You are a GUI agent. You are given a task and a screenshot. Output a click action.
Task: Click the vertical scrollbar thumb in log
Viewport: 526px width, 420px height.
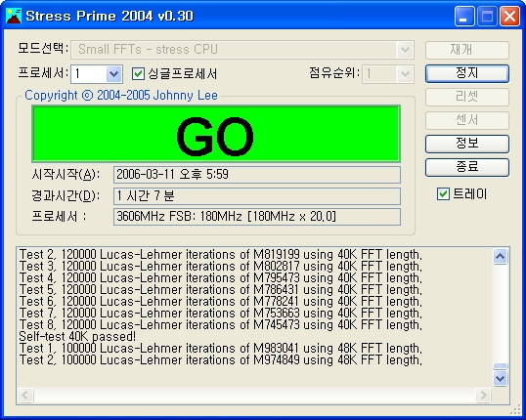point(501,366)
